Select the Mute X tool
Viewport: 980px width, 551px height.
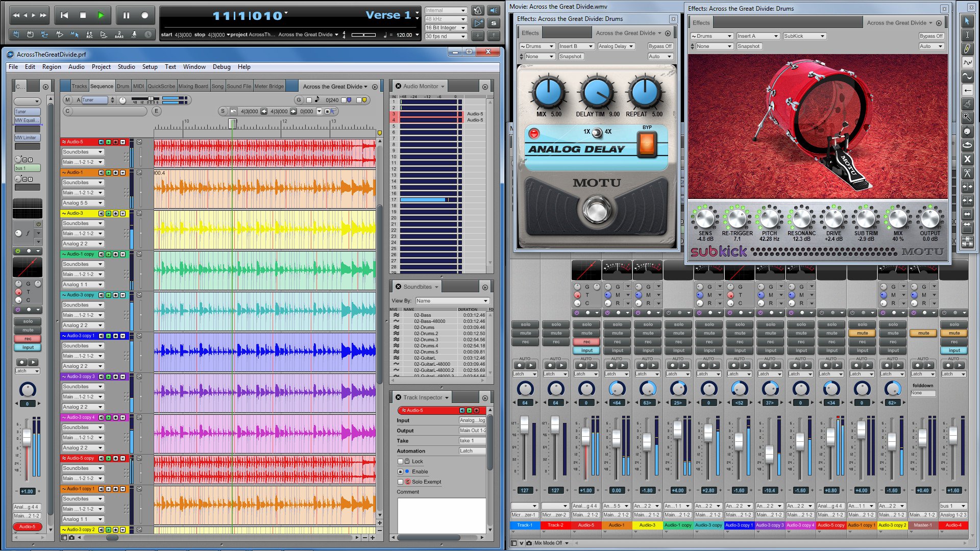click(x=967, y=159)
